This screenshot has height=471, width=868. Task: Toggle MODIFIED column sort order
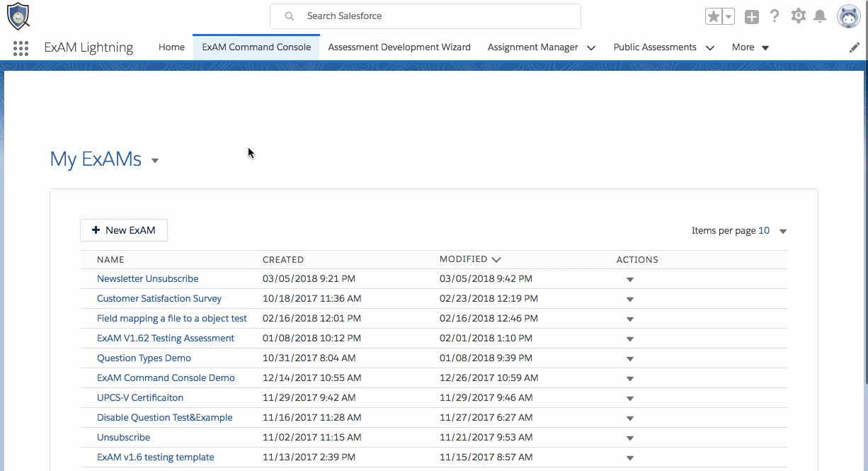pyautogui.click(x=470, y=259)
